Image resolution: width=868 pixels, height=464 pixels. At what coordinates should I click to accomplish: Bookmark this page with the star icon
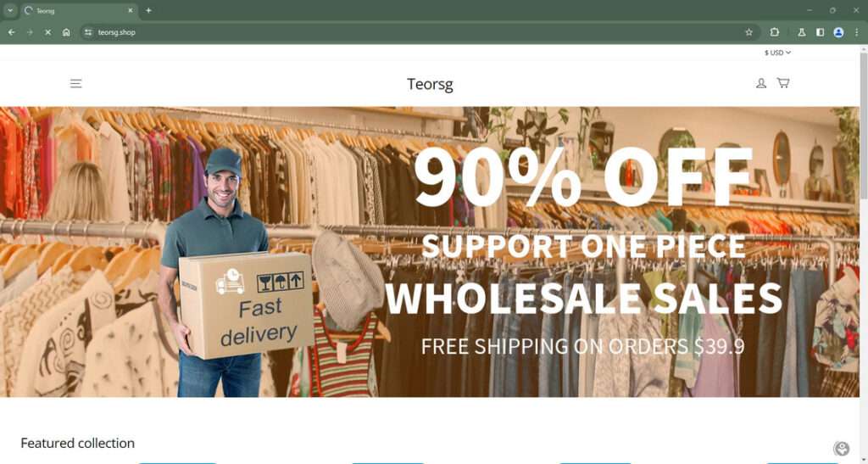coord(749,32)
